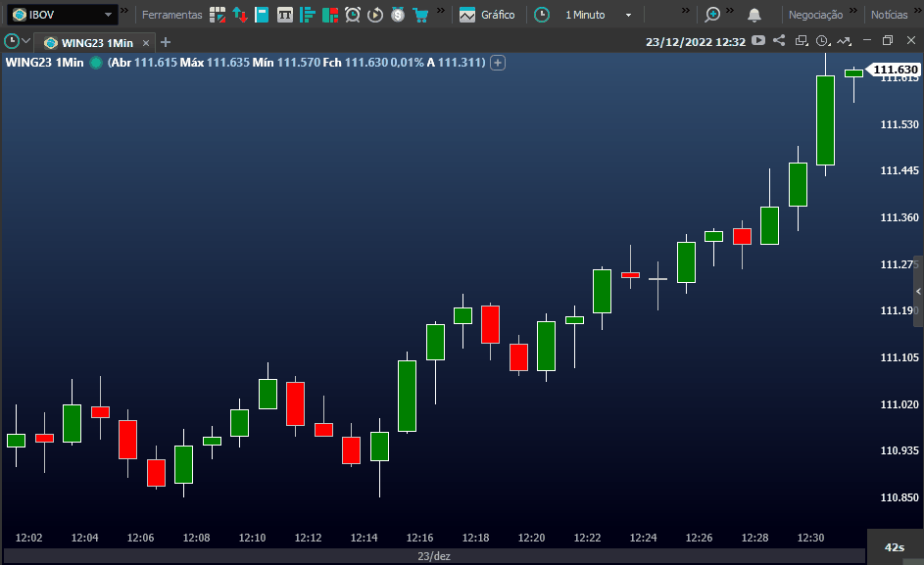Expand the overflow chevron after the timeframe selector
Image resolution: width=924 pixels, height=565 pixels.
pyautogui.click(x=685, y=11)
